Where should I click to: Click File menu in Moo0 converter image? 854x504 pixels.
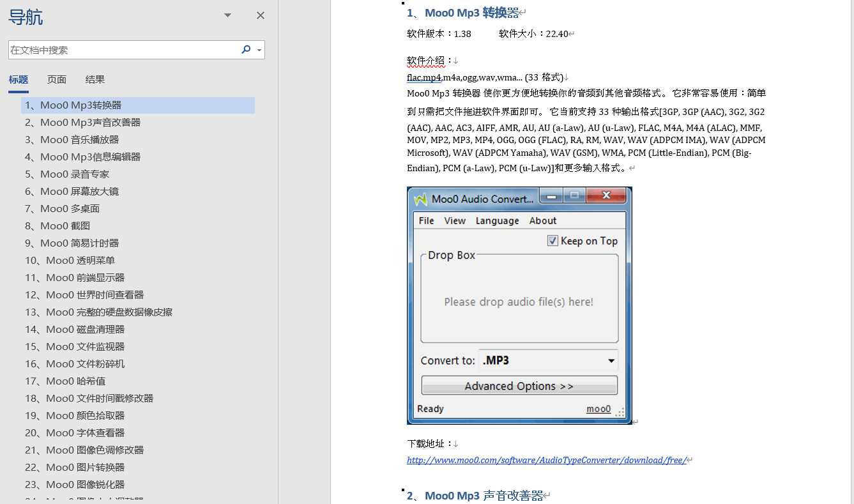click(426, 220)
